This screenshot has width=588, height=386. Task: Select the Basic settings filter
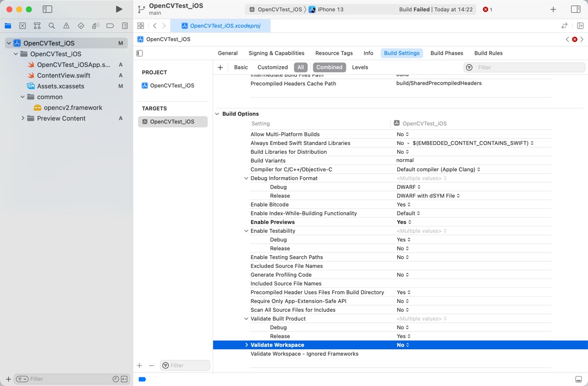241,67
